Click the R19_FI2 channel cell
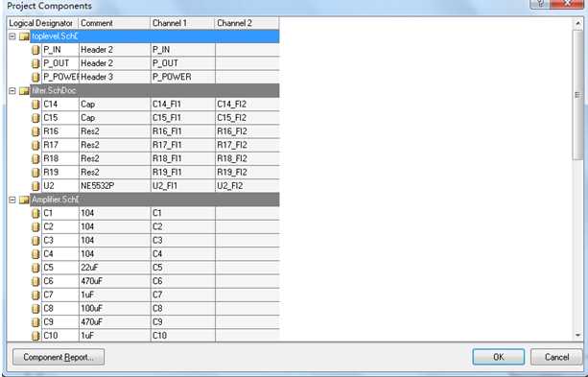The width and height of the screenshot is (588, 377). [247, 172]
